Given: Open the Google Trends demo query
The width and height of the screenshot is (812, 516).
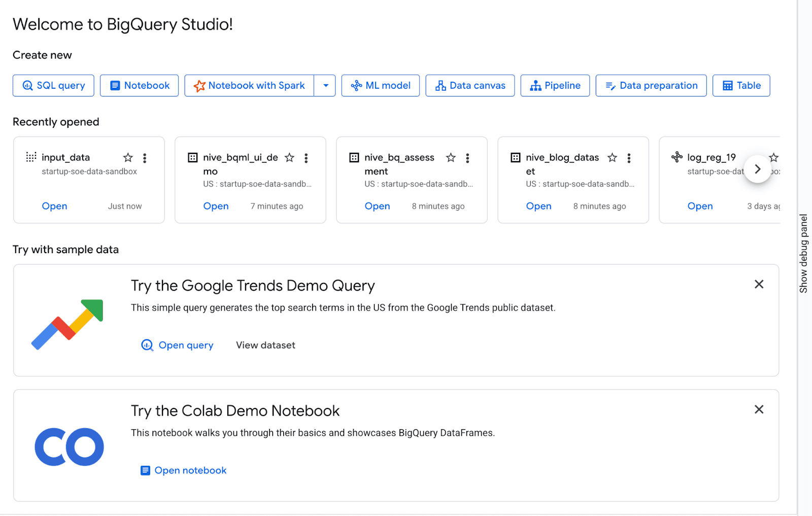Looking at the screenshot, I should pos(177,345).
